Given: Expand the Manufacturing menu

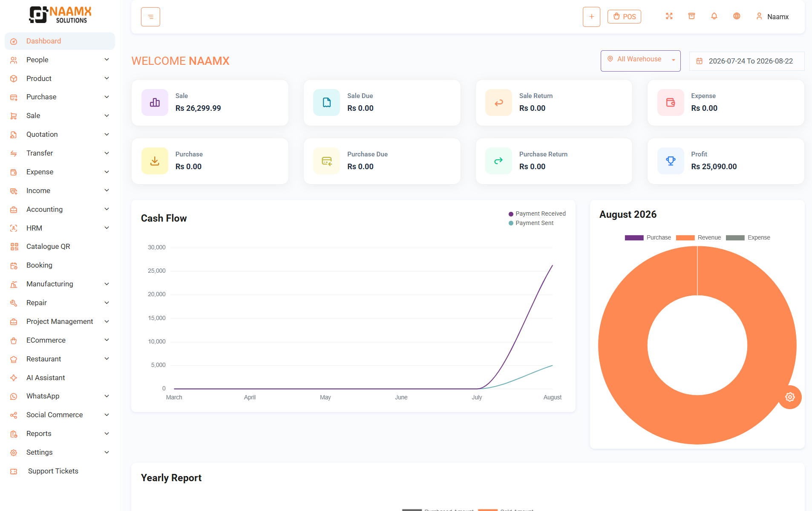Looking at the screenshot, I should pyautogui.click(x=60, y=284).
